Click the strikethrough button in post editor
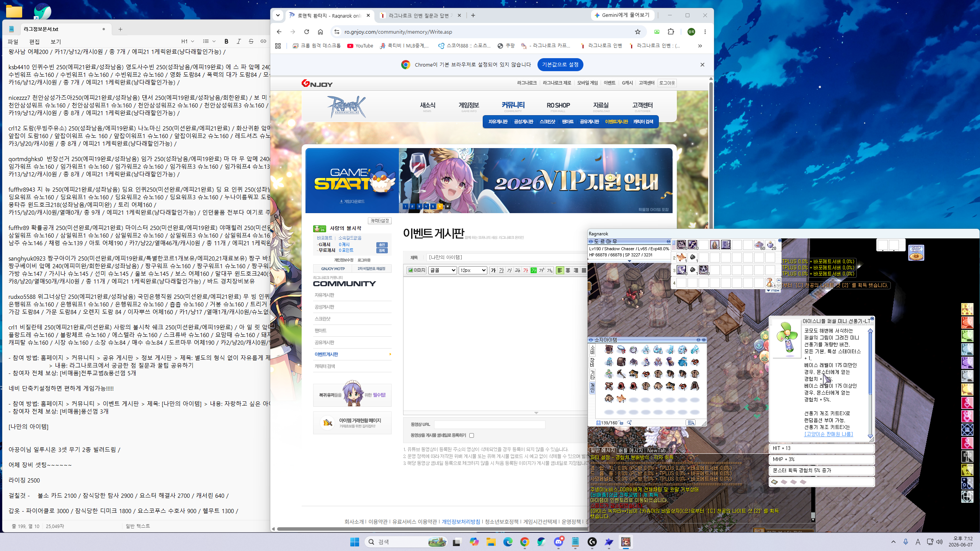This screenshot has height=551, width=980. pyautogui.click(x=518, y=271)
